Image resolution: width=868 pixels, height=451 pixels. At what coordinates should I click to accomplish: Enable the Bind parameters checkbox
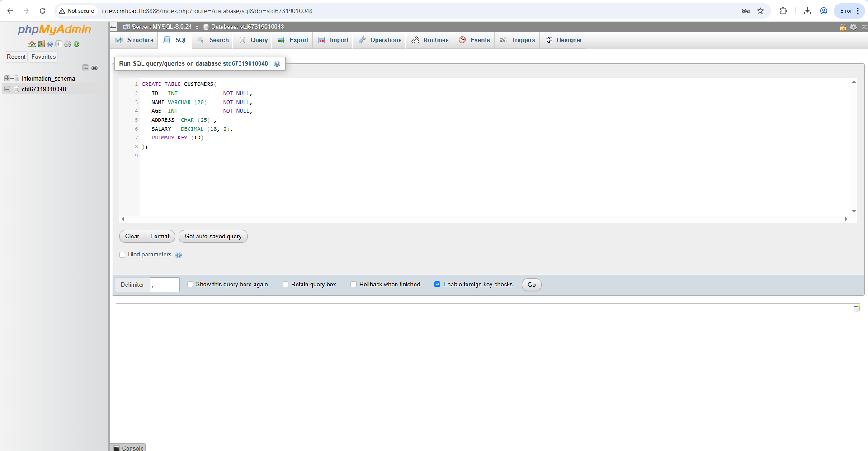click(122, 255)
